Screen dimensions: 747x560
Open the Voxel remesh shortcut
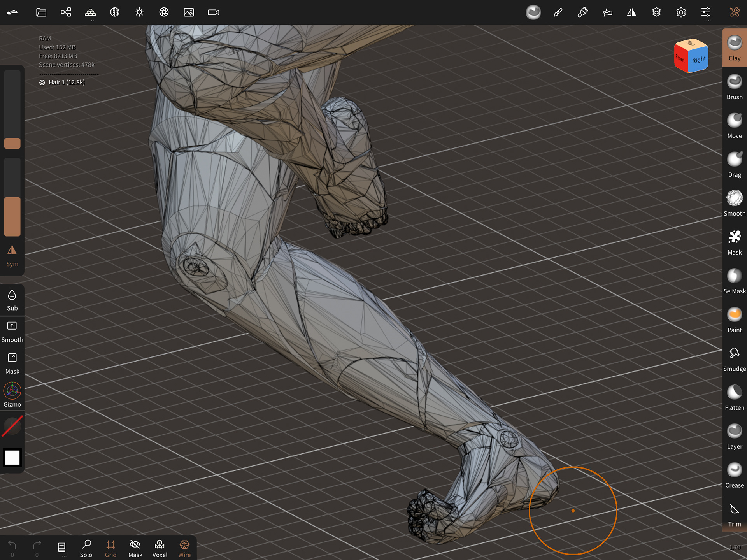160,549
